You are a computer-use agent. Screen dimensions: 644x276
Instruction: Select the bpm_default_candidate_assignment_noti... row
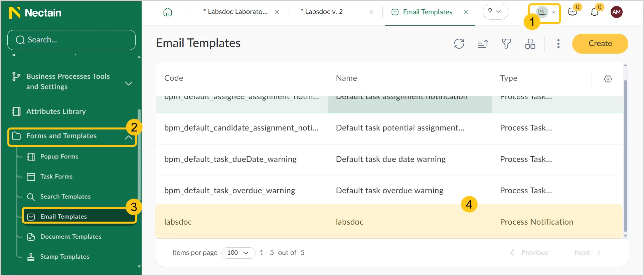pos(389,129)
